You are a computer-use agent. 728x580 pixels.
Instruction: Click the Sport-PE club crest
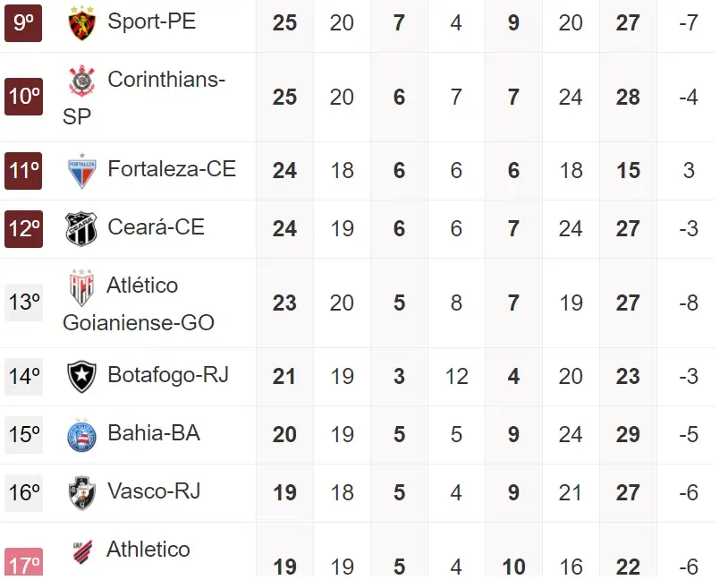[x=82, y=23]
